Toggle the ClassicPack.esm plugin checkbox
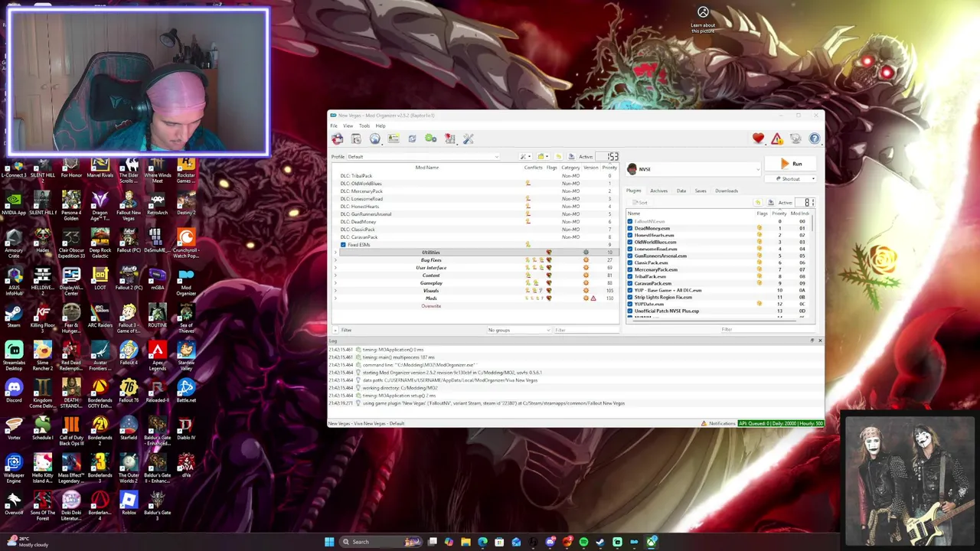Image resolution: width=980 pixels, height=551 pixels. coord(630,262)
